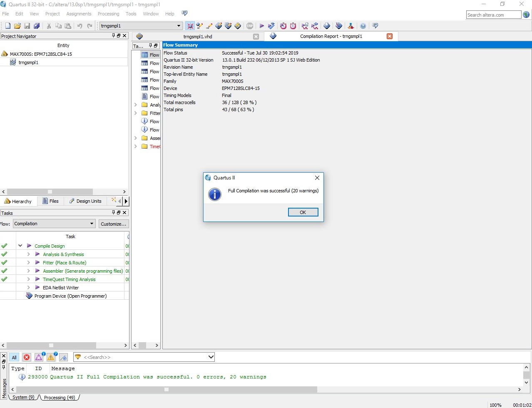532x408 pixels.
Task: Open the Pin Planner pencil icon
Action: [x=209, y=26]
